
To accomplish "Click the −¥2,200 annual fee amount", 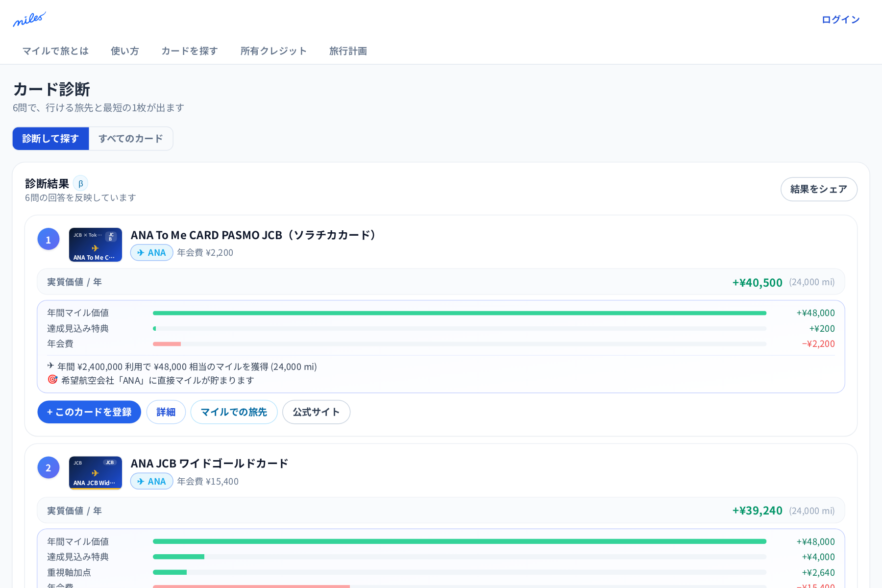I will (x=818, y=344).
